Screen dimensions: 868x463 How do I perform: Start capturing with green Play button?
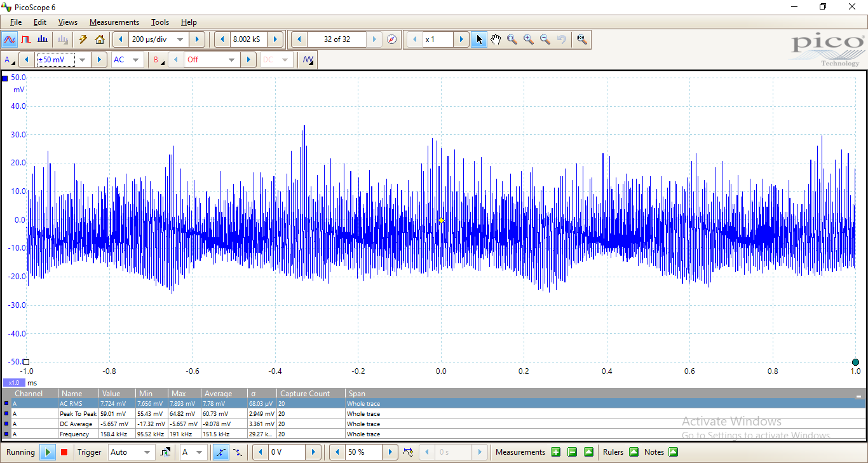coord(48,452)
